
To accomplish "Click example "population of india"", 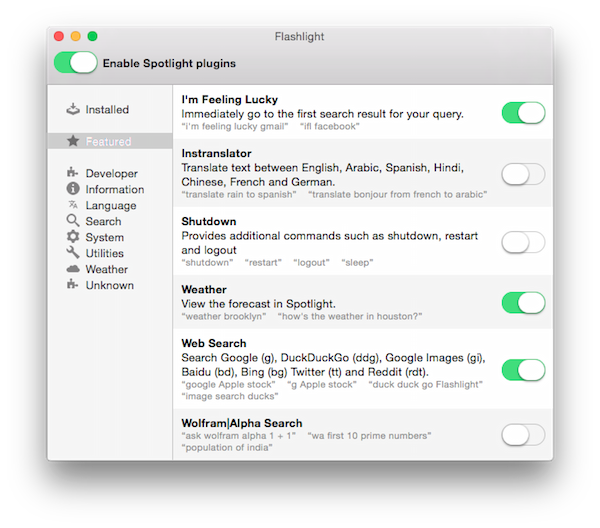I will [227, 447].
